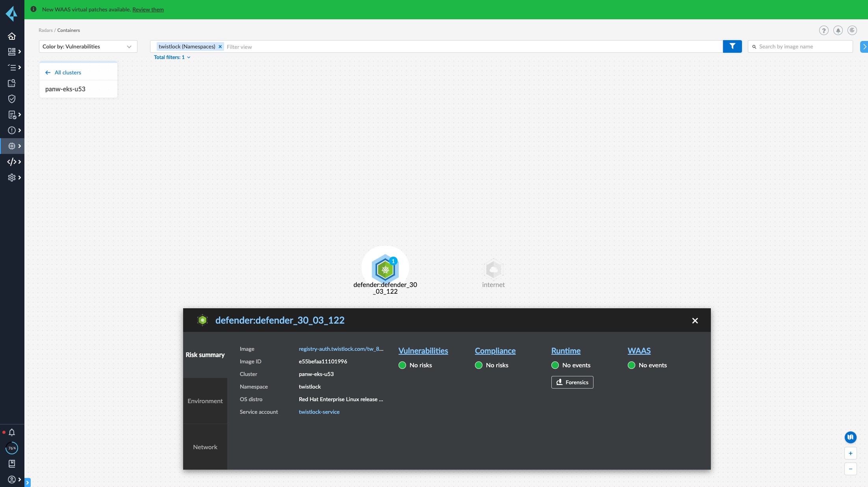Screen dimensions: 868x487
Task: Open the Color by Vulnerabilities dropdown
Action: pyautogui.click(x=88, y=46)
